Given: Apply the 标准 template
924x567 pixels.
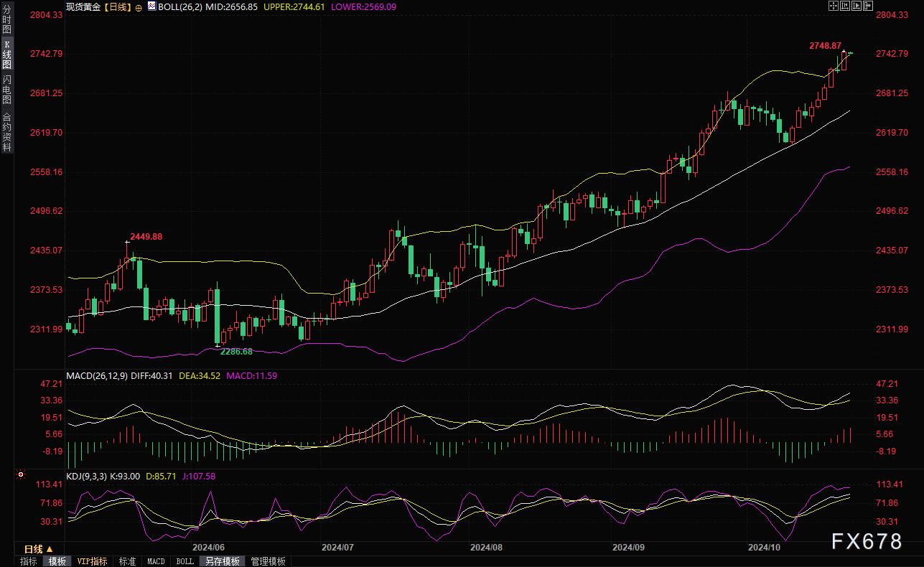Looking at the screenshot, I should (x=127, y=561).
